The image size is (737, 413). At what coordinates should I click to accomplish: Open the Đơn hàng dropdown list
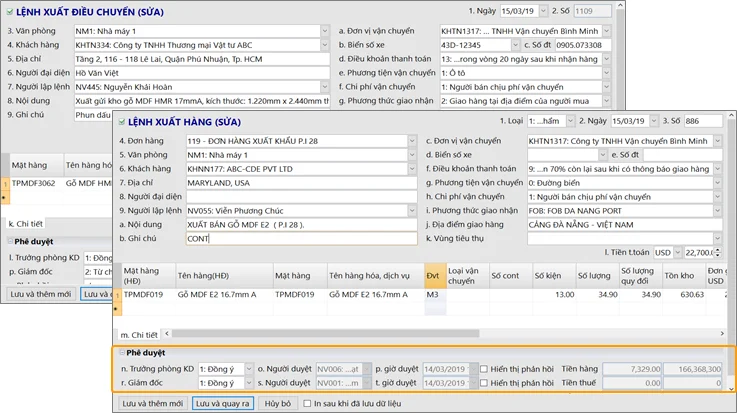(414, 141)
